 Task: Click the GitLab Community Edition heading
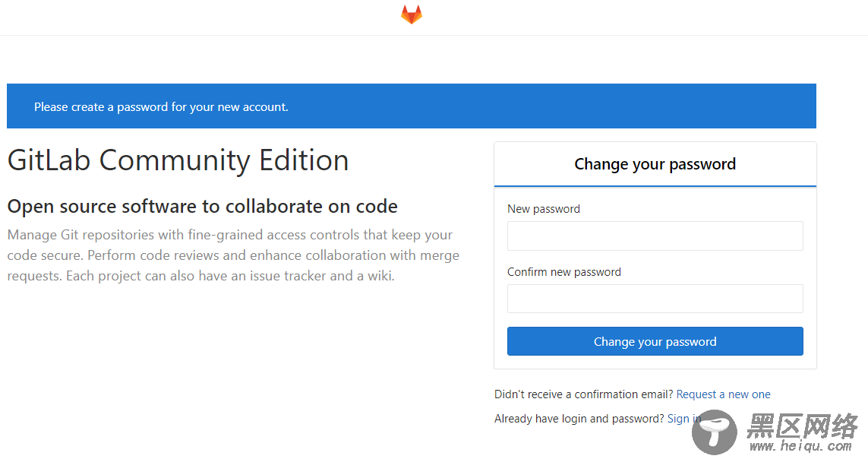[178, 160]
